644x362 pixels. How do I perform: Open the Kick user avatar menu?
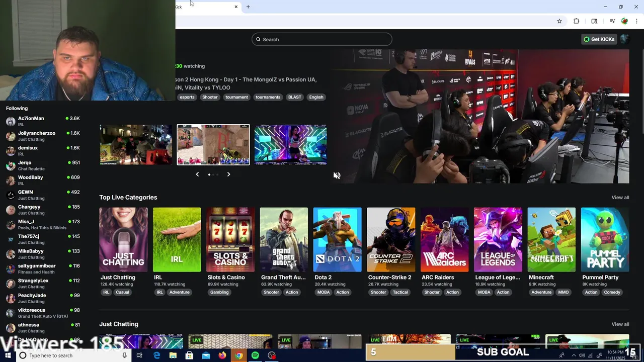(624, 39)
